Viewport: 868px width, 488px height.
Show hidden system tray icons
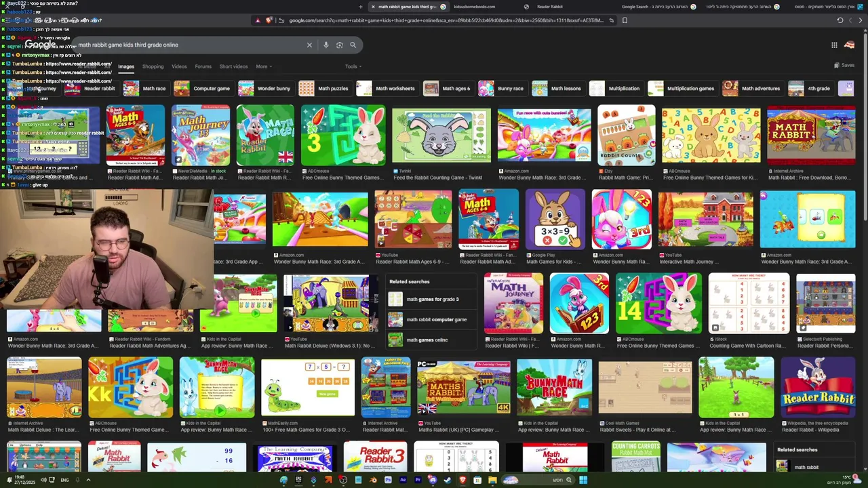pyautogui.click(x=88, y=480)
